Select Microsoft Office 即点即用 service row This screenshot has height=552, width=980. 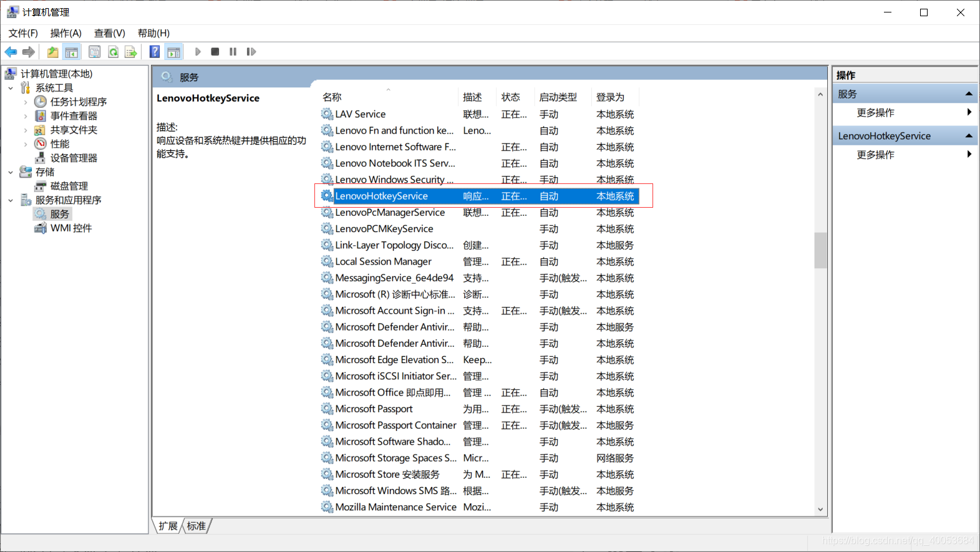(479, 392)
